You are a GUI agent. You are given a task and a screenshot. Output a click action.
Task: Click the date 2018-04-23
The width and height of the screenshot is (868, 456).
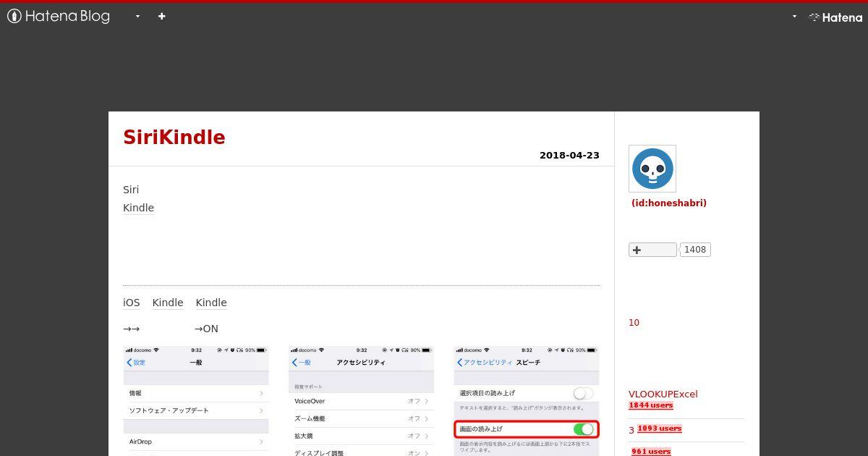(569, 155)
